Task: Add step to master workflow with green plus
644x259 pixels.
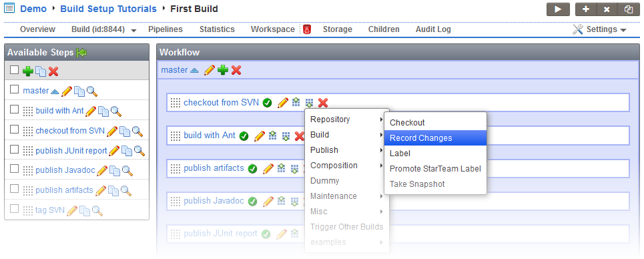Action: (223, 70)
